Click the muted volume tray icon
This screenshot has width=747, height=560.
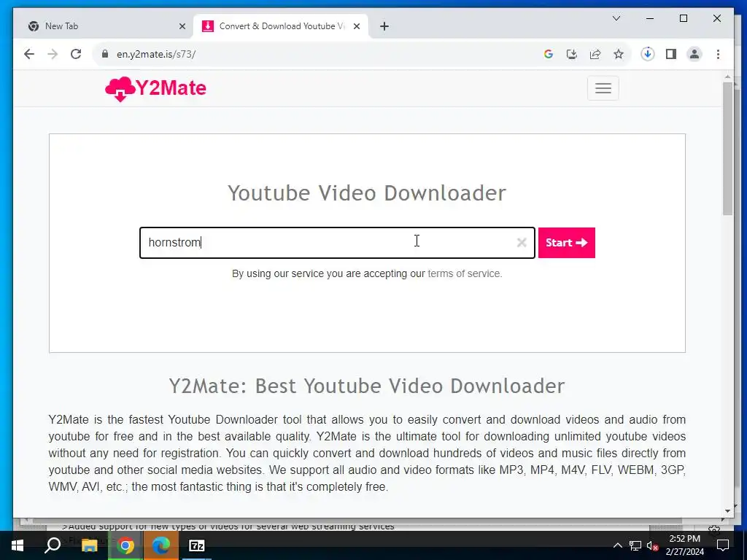point(653,545)
